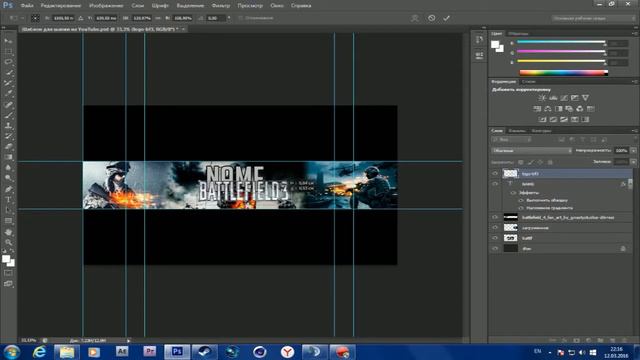
Task: Hide the battlefield_4_fan_art layer
Action: click(x=495, y=217)
